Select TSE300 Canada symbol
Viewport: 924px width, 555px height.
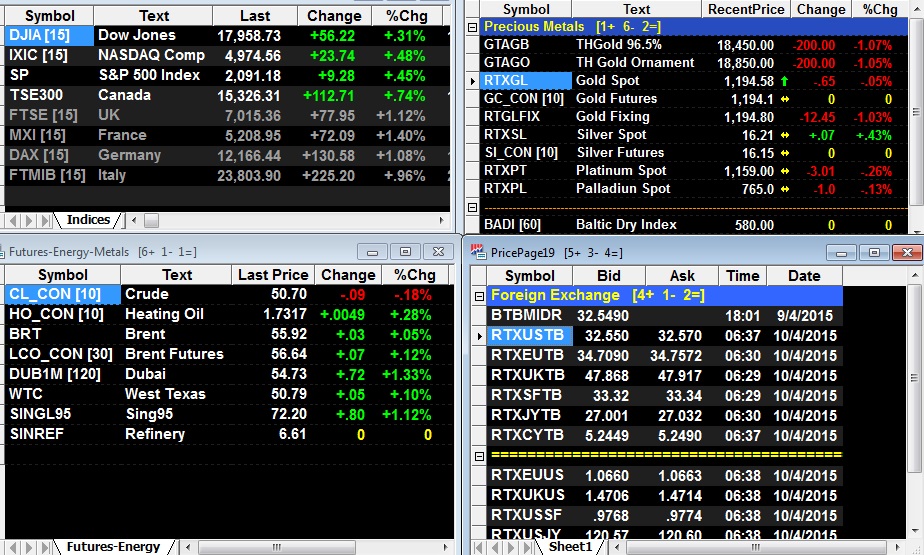click(50, 95)
